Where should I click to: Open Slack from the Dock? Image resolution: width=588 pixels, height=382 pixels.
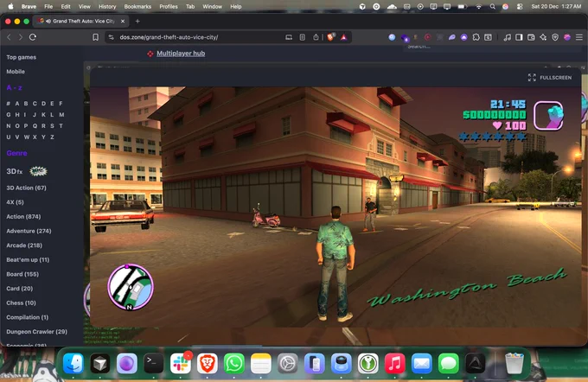(x=181, y=364)
